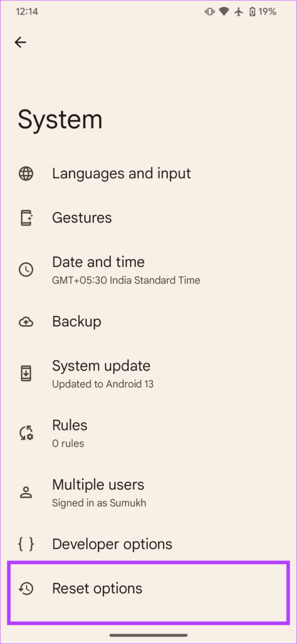Tap the Date and time clock icon
The image size is (297, 644).
(x=26, y=270)
